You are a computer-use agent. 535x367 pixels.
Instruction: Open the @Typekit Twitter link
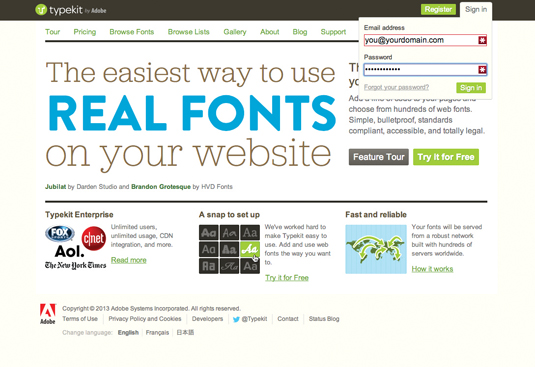point(254,319)
